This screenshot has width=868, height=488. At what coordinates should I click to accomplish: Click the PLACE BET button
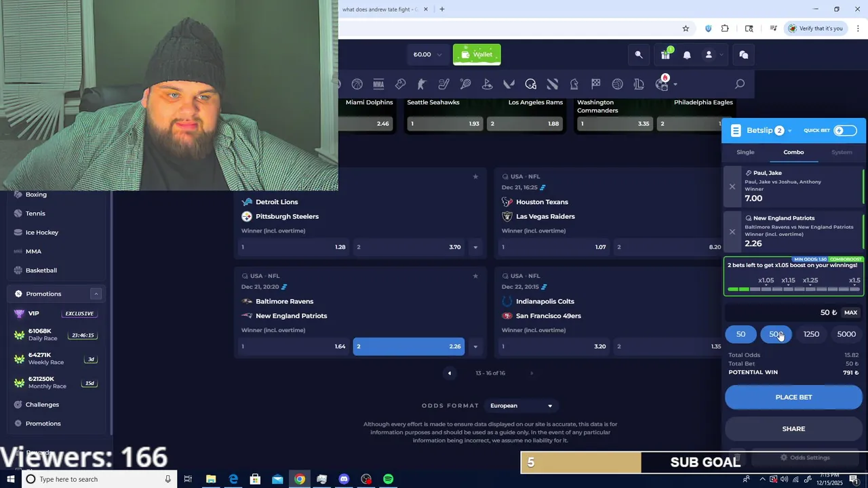click(x=793, y=397)
